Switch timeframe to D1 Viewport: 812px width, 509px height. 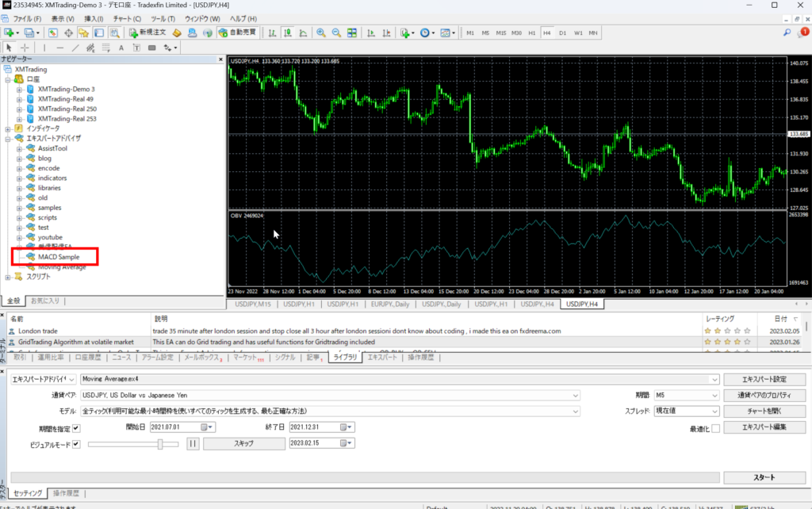(562, 33)
